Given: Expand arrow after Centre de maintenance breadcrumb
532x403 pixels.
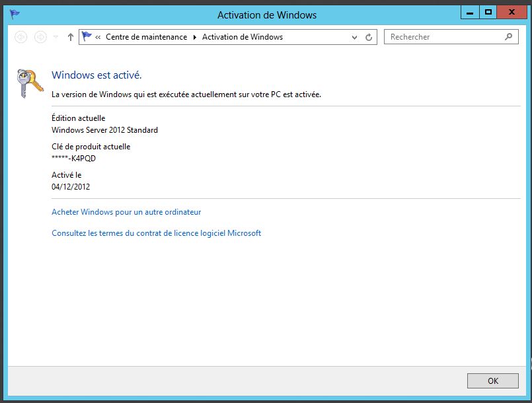Looking at the screenshot, I should coord(195,38).
